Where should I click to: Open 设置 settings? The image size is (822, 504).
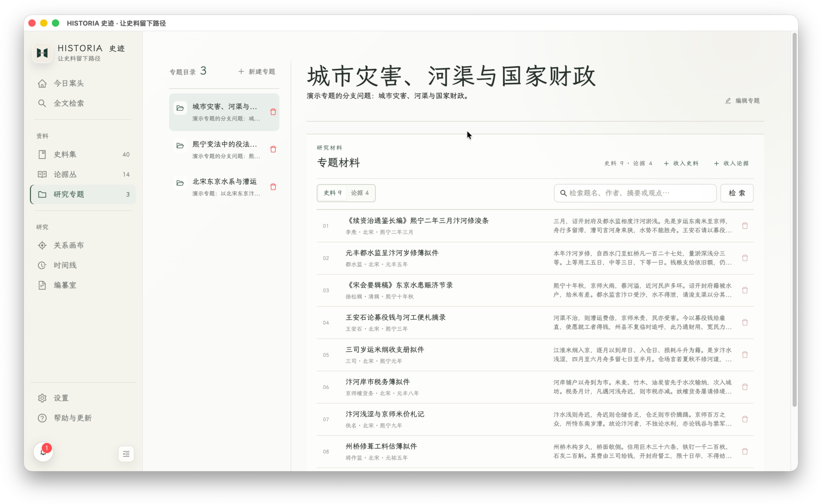coord(83,398)
